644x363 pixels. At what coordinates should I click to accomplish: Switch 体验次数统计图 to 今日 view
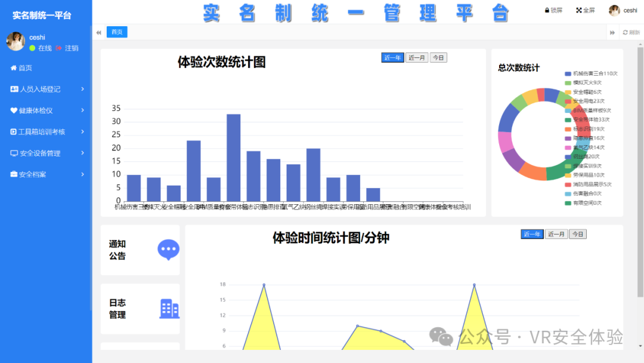(x=438, y=57)
